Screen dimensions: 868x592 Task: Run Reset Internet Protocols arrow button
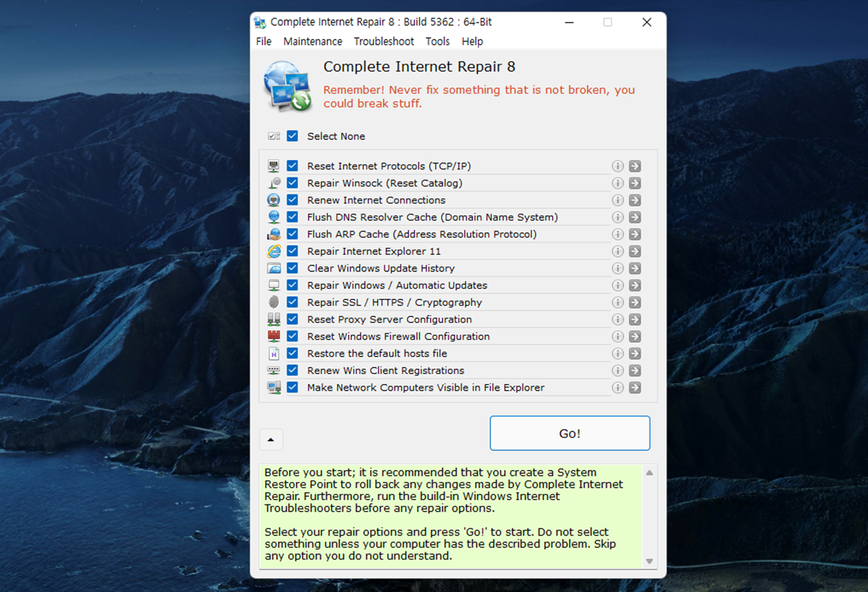(x=635, y=166)
